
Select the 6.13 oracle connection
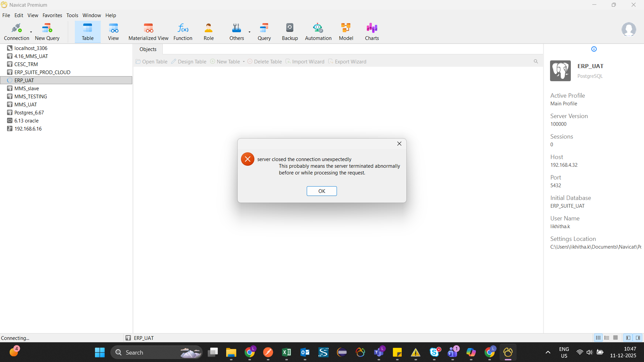(x=27, y=121)
